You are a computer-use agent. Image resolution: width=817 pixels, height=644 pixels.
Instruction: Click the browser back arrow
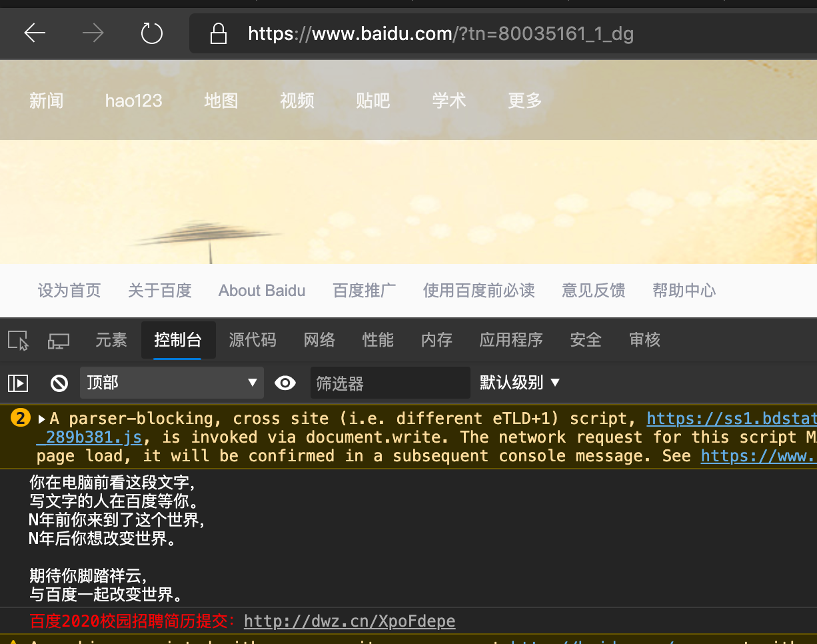(35, 33)
